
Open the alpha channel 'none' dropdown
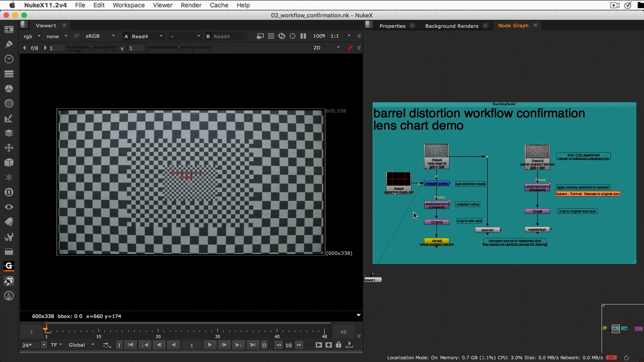click(56, 36)
